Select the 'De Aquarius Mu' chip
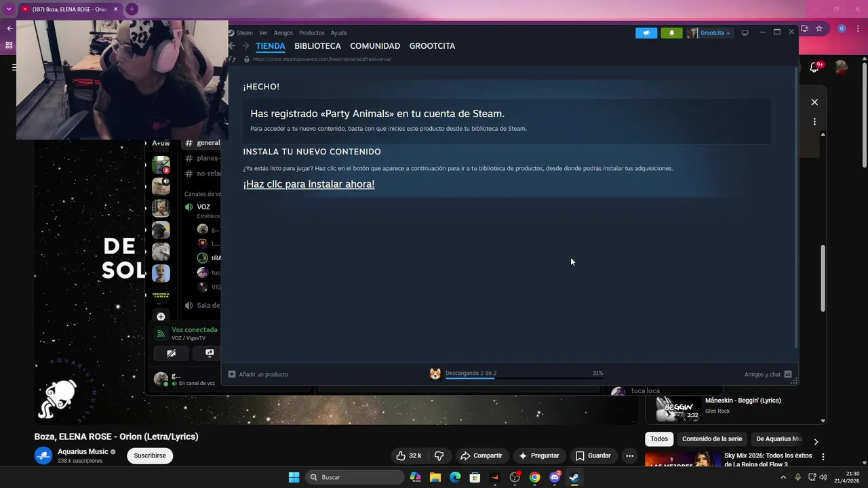The image size is (868, 488). pos(778,439)
